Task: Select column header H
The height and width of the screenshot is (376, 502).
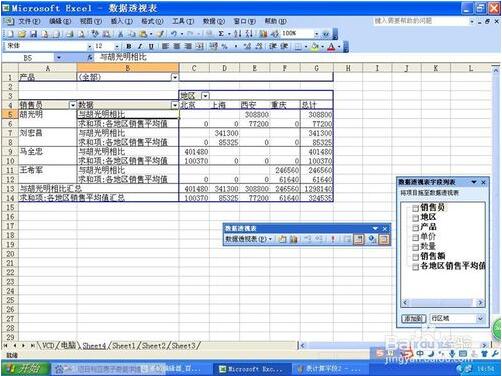Action: click(348, 68)
